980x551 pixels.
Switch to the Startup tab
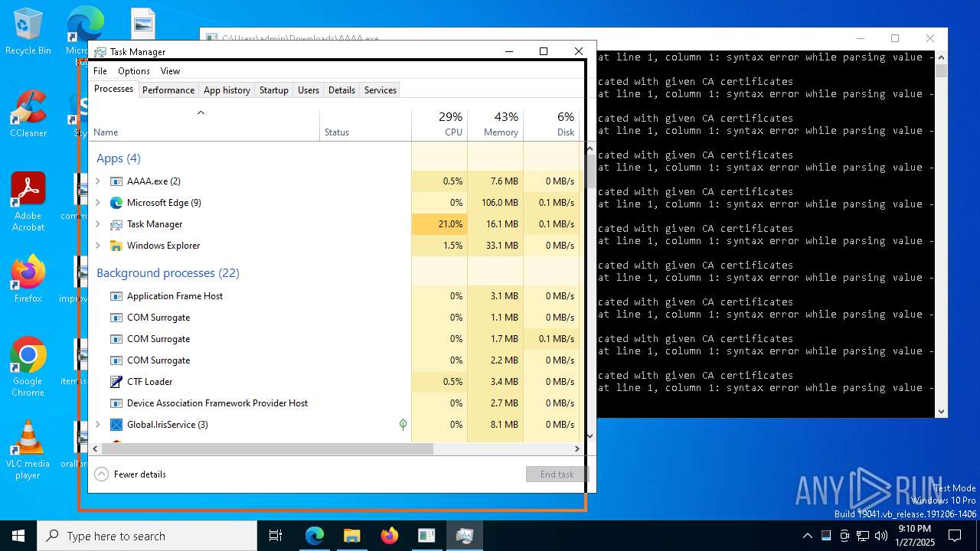tap(273, 90)
